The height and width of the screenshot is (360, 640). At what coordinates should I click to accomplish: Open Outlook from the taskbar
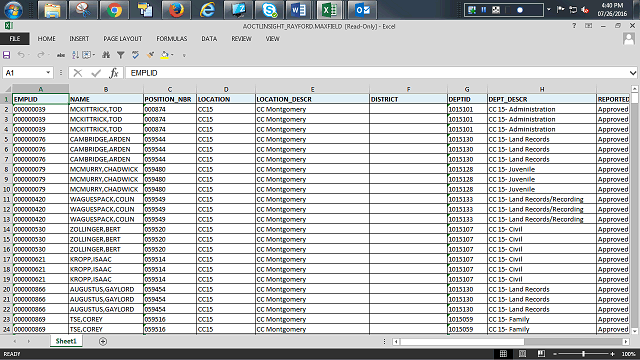pos(362,10)
